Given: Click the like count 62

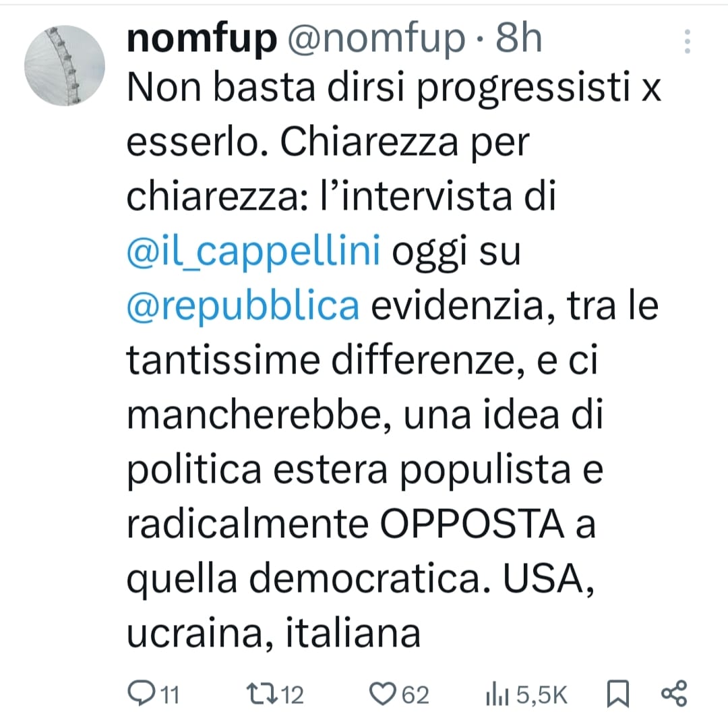Looking at the screenshot, I should click(415, 694).
